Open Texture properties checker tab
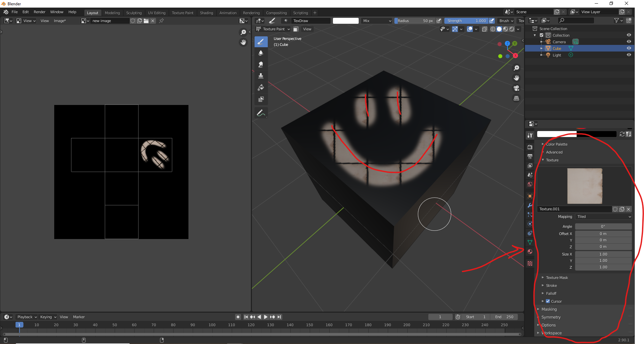644x344 pixels. tap(530, 263)
